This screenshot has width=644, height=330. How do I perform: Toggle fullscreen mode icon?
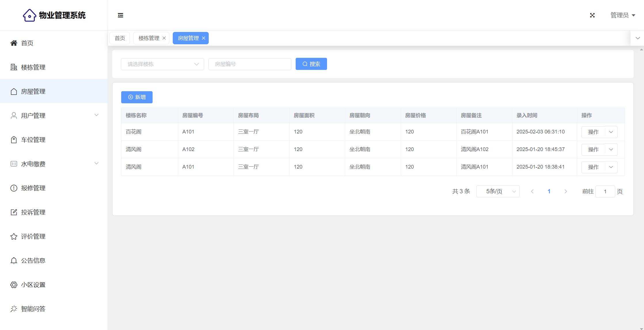592,15
